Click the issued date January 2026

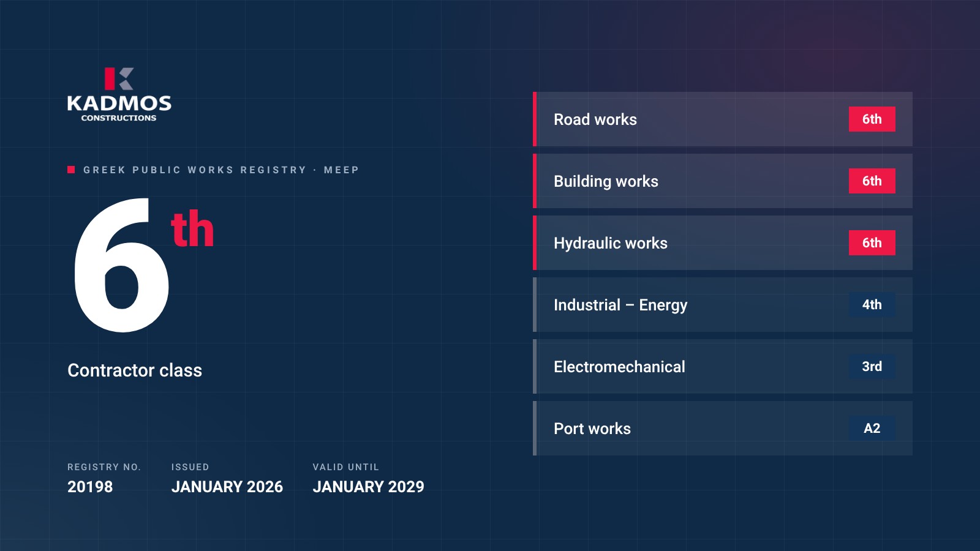click(227, 487)
